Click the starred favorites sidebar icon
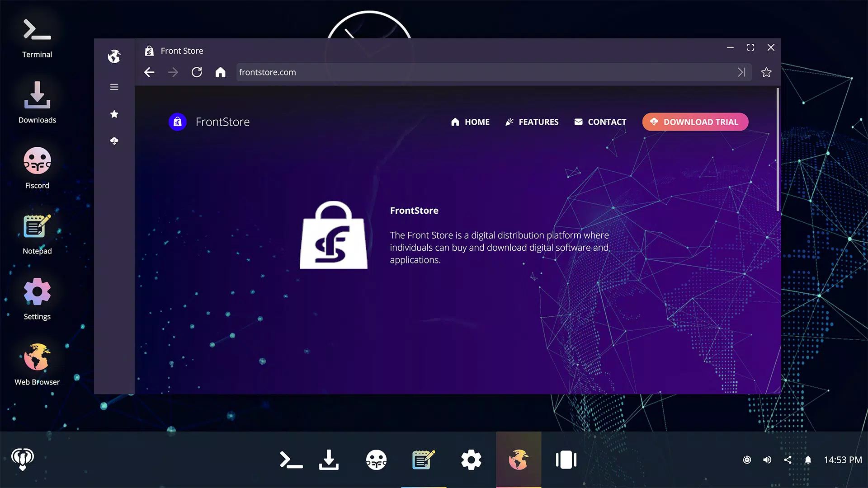Viewport: 868px width, 488px height. tap(113, 113)
